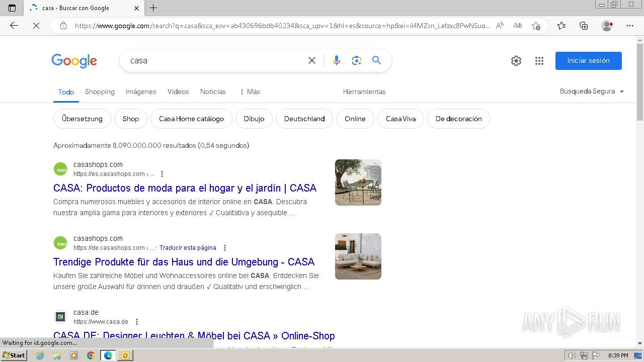This screenshot has height=362, width=644.
Task: Open more options for de.casashops.com result
Action: (x=225, y=248)
